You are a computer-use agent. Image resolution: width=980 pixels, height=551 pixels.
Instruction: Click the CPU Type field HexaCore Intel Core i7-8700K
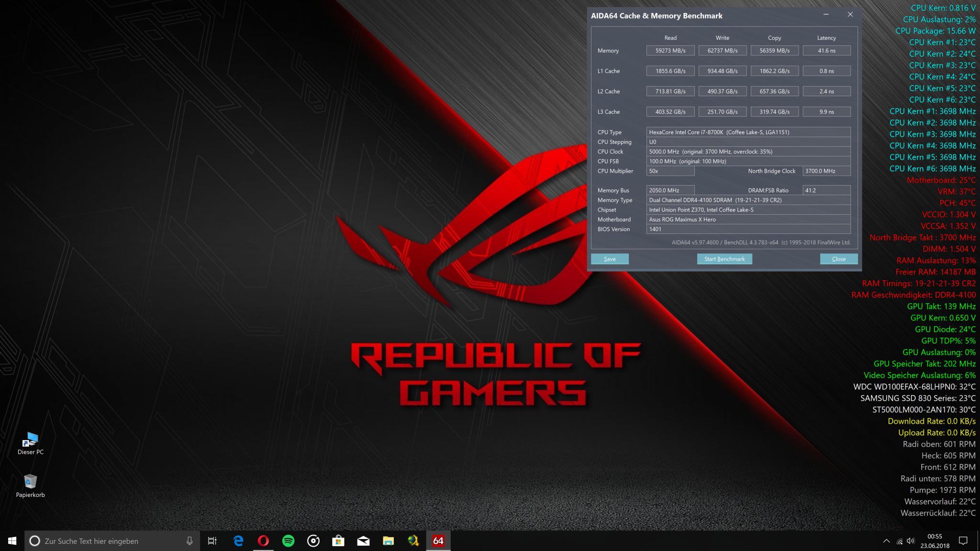pos(748,132)
